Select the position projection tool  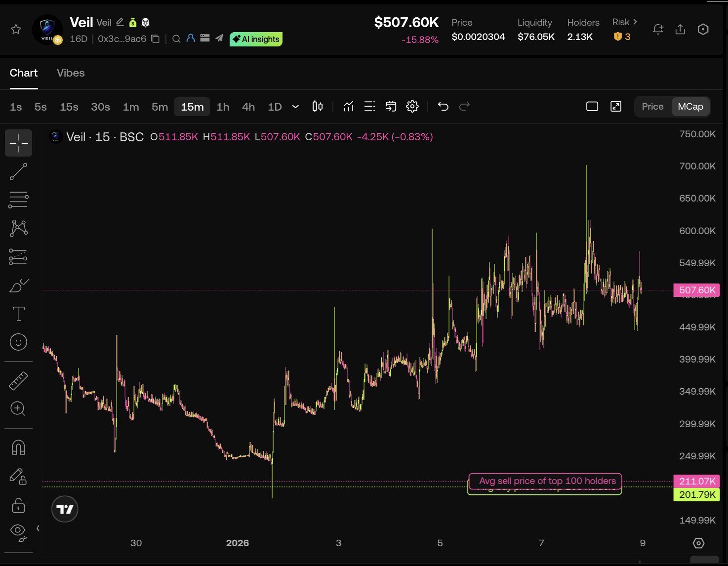tap(19, 257)
